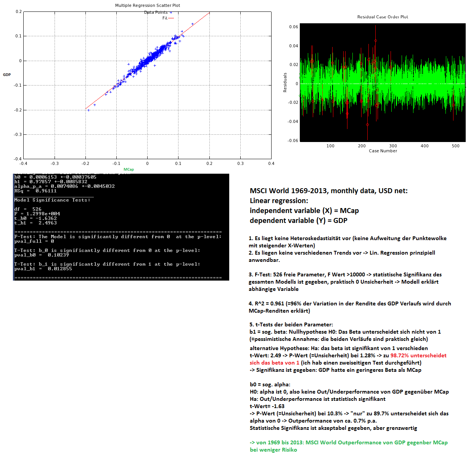Click the 'Fit' legend entry
This screenshot has height=460, width=476.
pos(168,18)
